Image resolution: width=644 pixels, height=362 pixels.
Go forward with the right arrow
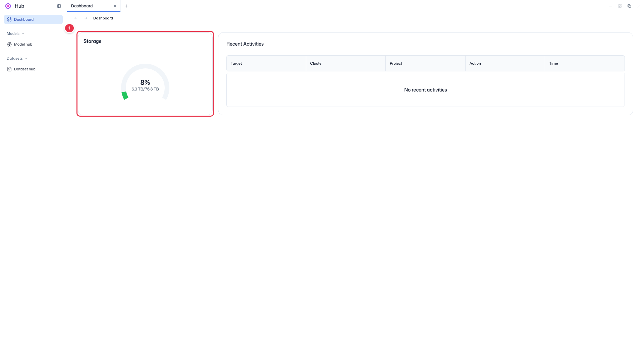pyautogui.click(x=86, y=18)
